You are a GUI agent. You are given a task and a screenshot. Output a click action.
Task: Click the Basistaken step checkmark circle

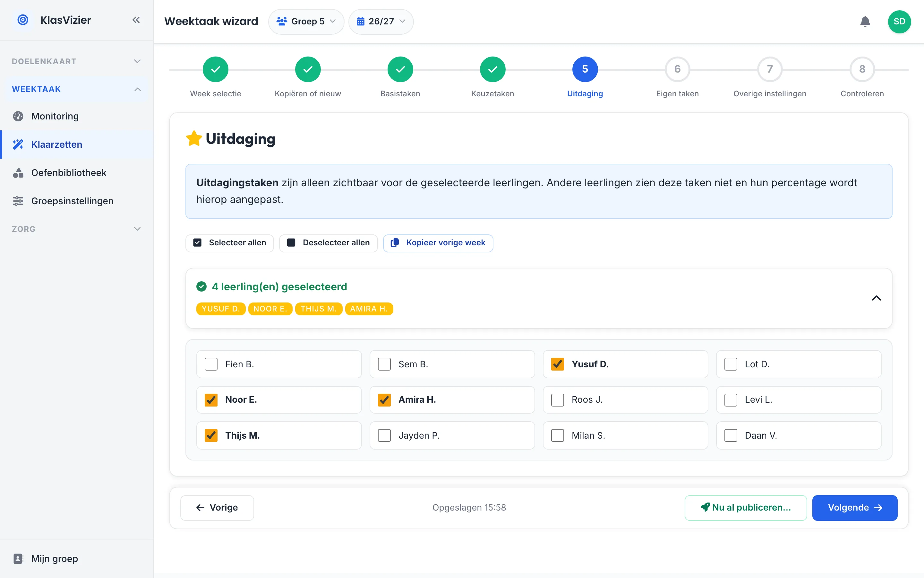[x=400, y=69]
